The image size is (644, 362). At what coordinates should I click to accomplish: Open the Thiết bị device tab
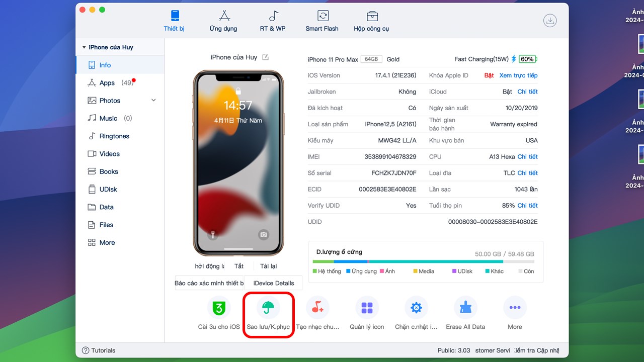coord(174,21)
